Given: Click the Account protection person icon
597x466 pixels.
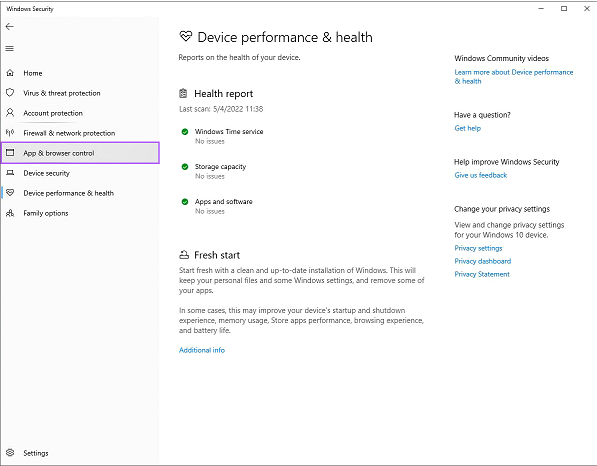Looking at the screenshot, I should point(10,113).
